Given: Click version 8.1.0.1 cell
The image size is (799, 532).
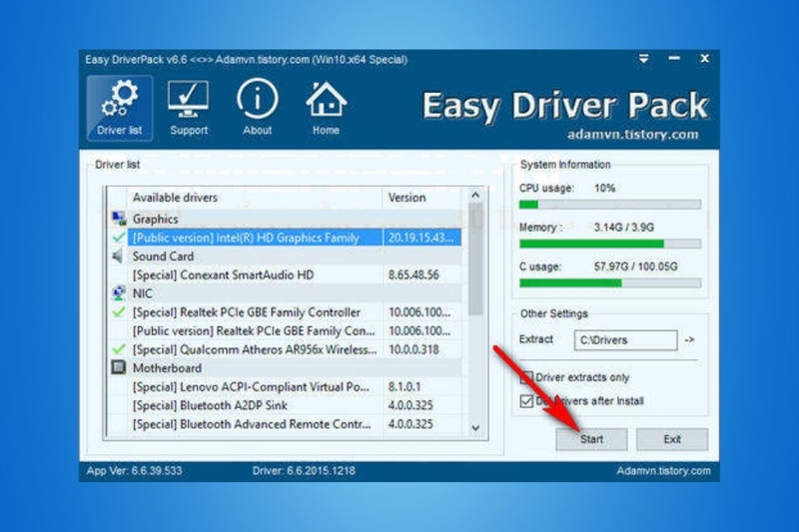Looking at the screenshot, I should 404,387.
